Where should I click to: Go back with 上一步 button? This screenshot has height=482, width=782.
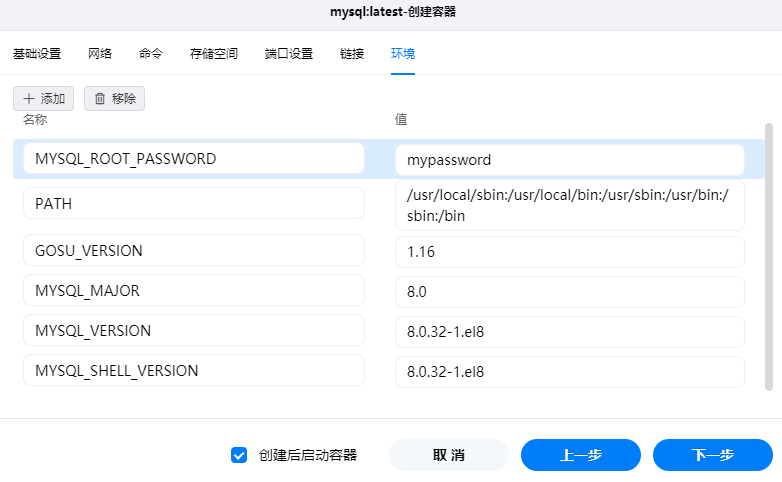[x=581, y=455]
